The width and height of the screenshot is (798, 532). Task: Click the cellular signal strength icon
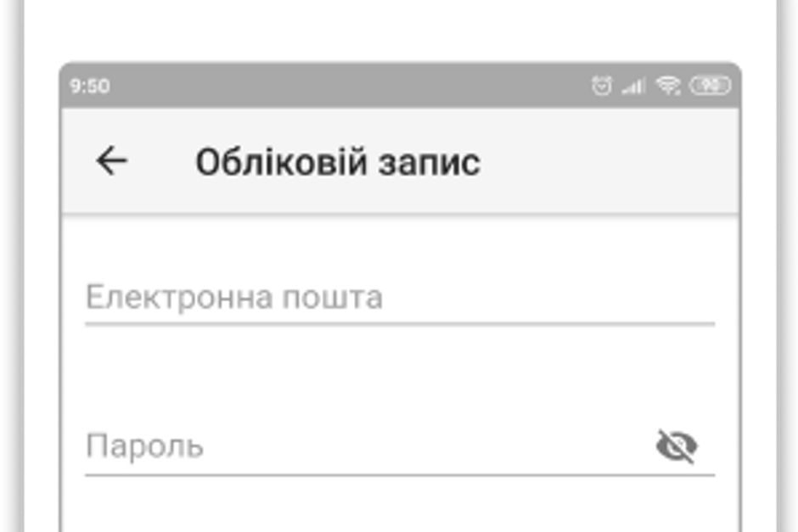pos(633,86)
